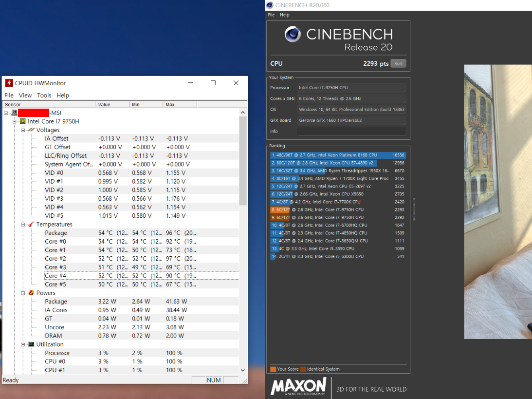532x399 pixels.
Task: Click the brown Identical System legend swatch
Action: (x=303, y=369)
